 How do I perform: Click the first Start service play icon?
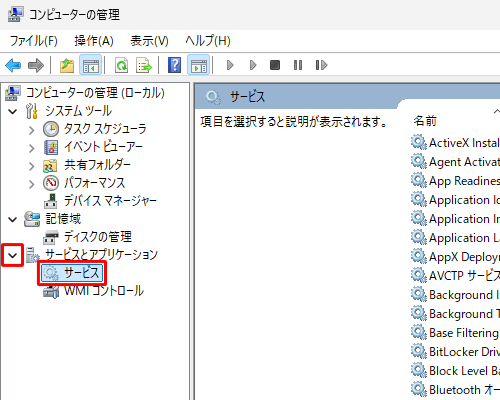pos(230,65)
